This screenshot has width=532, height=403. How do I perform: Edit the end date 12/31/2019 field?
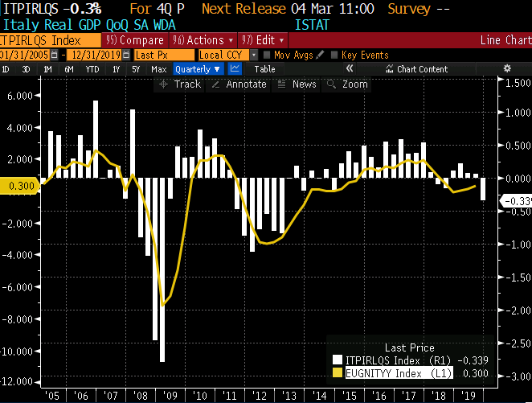[96, 55]
